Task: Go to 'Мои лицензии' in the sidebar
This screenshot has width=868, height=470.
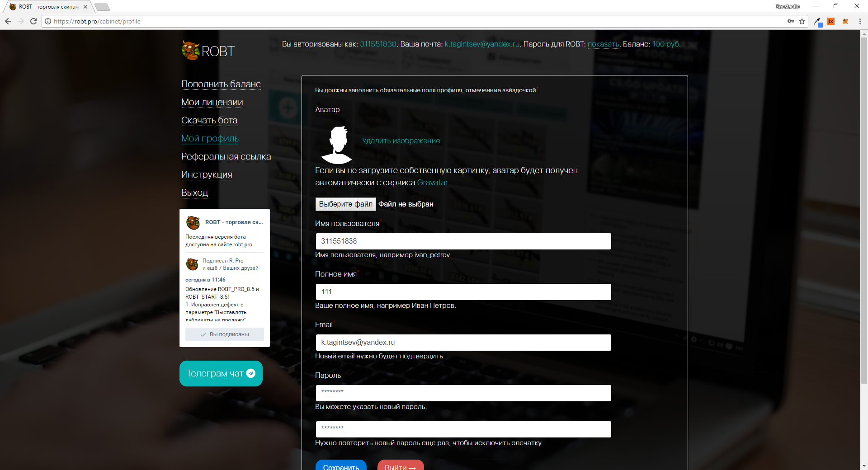Action: click(x=212, y=102)
